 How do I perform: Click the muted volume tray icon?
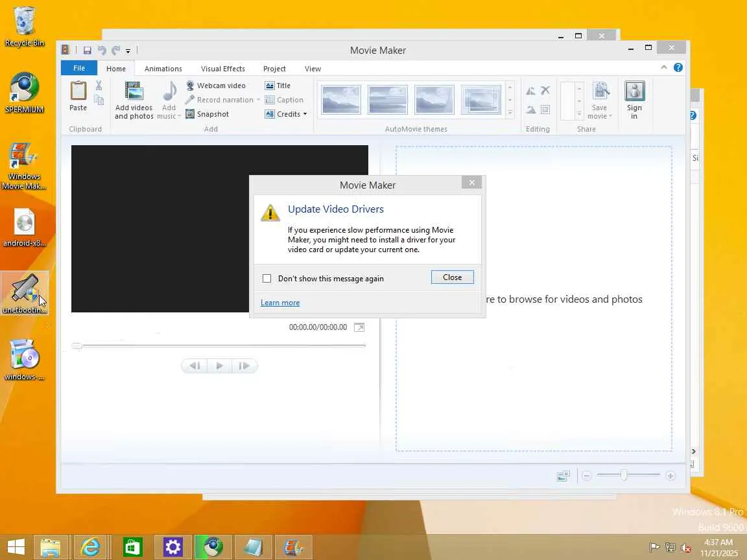click(686, 548)
